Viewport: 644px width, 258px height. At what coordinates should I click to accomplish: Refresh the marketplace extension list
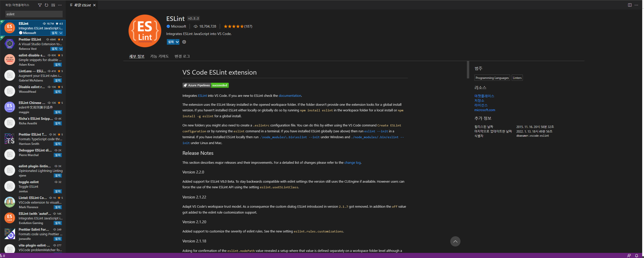coord(47,5)
